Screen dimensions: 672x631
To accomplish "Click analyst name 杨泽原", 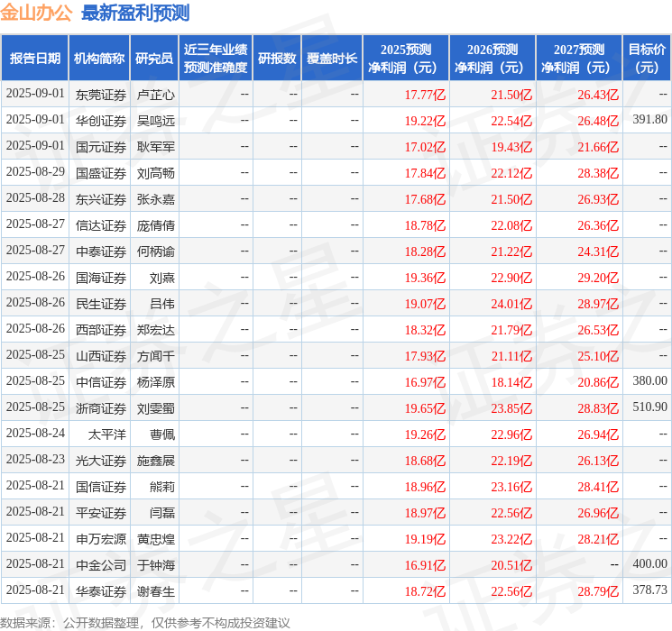I will click(155, 382).
